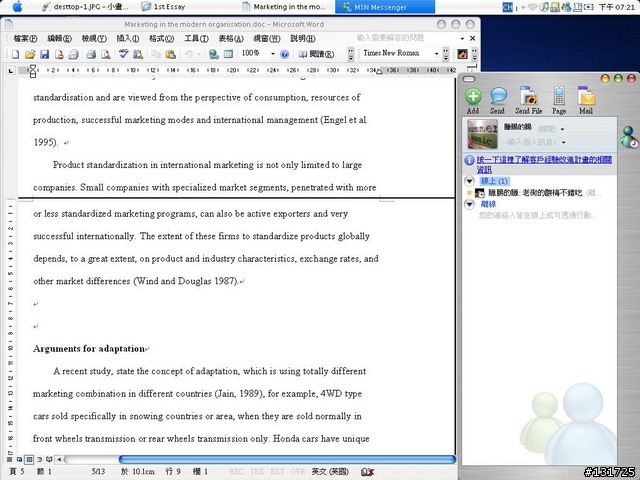Click the Send File icon in Messenger
The image size is (640, 480).
click(x=529, y=96)
